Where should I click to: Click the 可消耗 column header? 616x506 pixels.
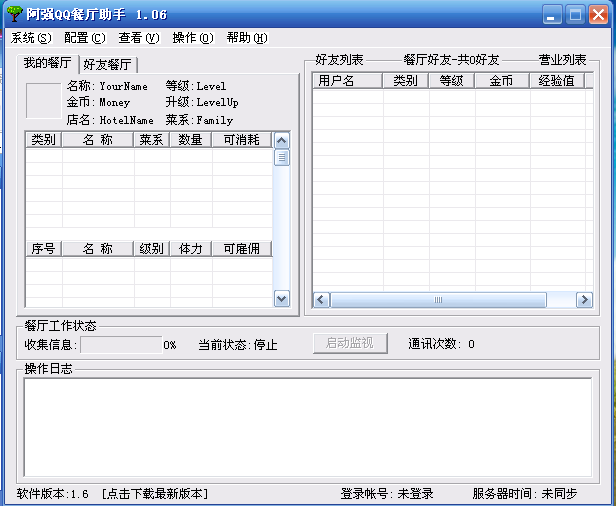coord(242,140)
